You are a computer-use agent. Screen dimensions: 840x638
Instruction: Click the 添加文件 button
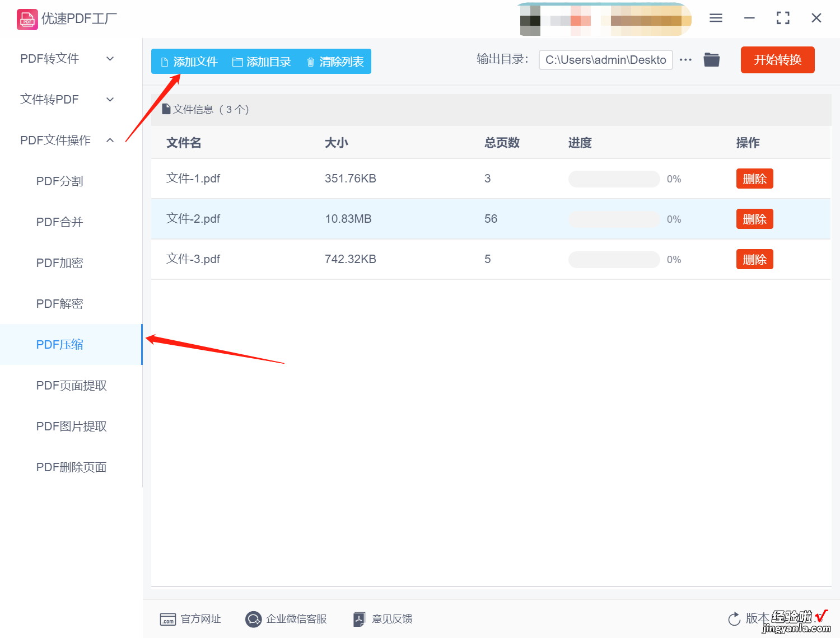point(189,62)
